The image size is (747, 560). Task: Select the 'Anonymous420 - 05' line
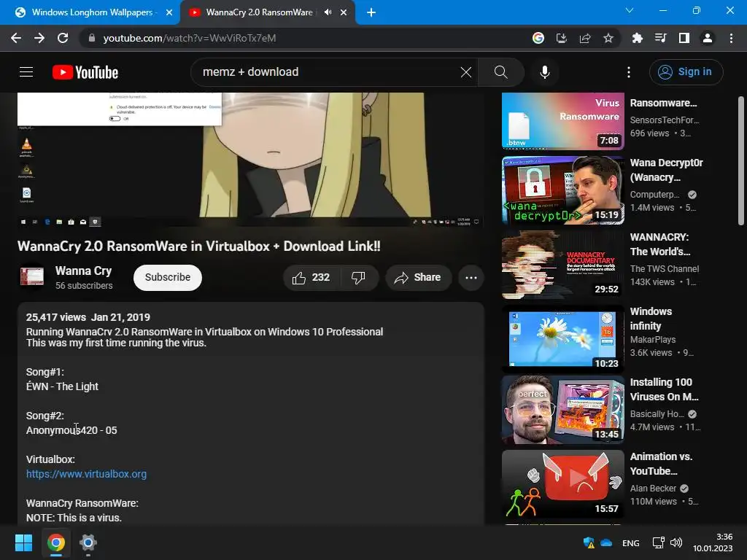71,430
